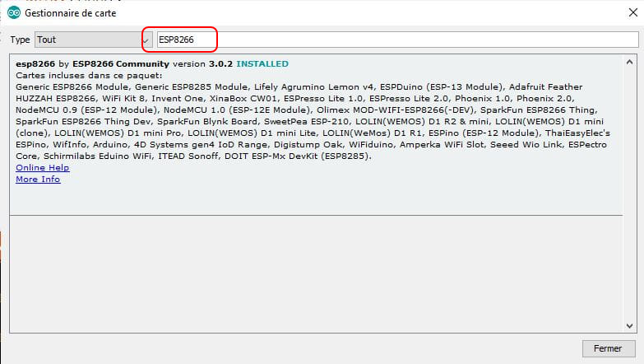Click the 'ESP8266 Community' author text

tap(121, 64)
